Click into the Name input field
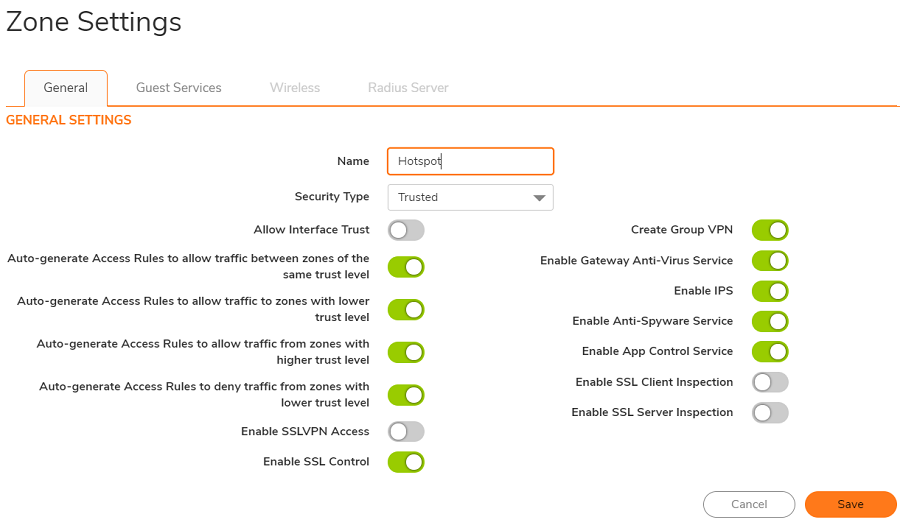 pyautogui.click(x=470, y=161)
